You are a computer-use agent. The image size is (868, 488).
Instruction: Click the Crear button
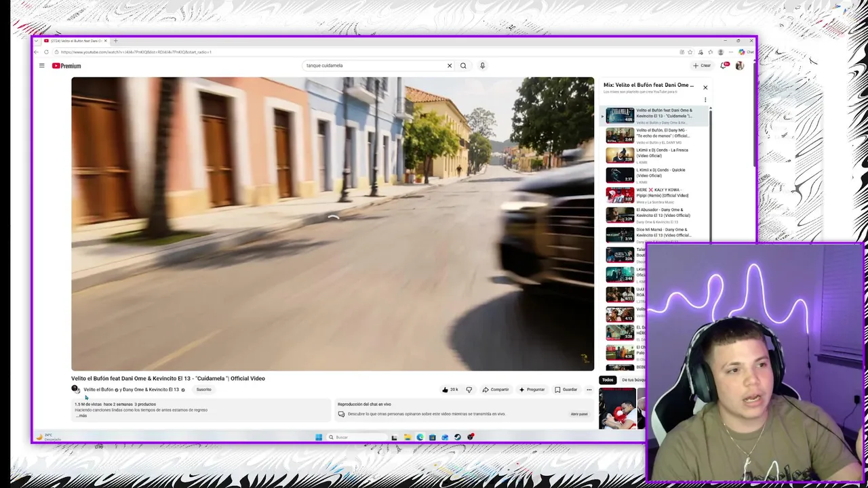pyautogui.click(x=702, y=66)
